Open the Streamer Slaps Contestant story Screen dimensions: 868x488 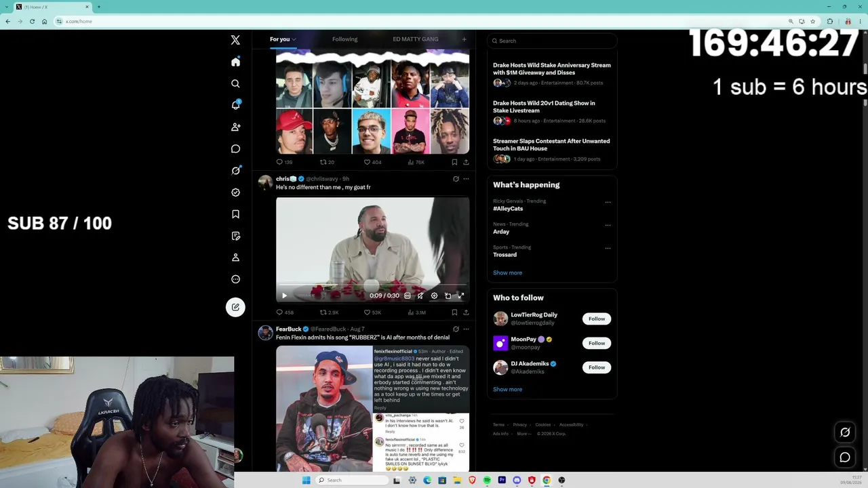[552, 150]
